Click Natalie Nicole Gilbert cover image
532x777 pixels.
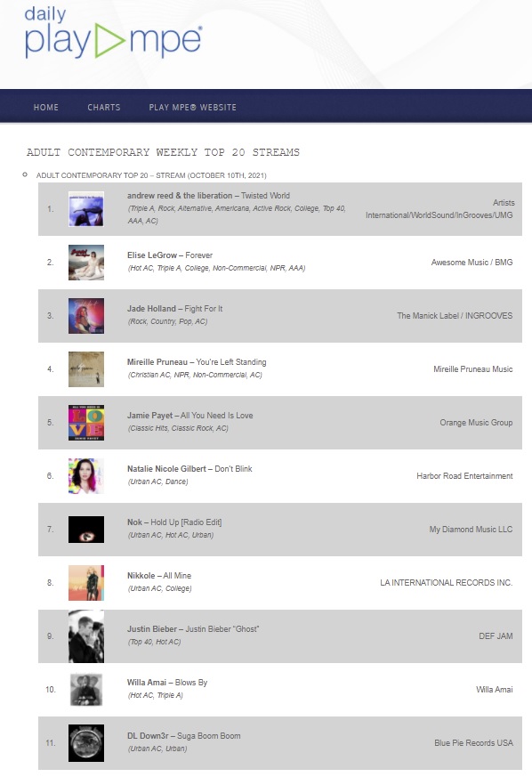86,476
